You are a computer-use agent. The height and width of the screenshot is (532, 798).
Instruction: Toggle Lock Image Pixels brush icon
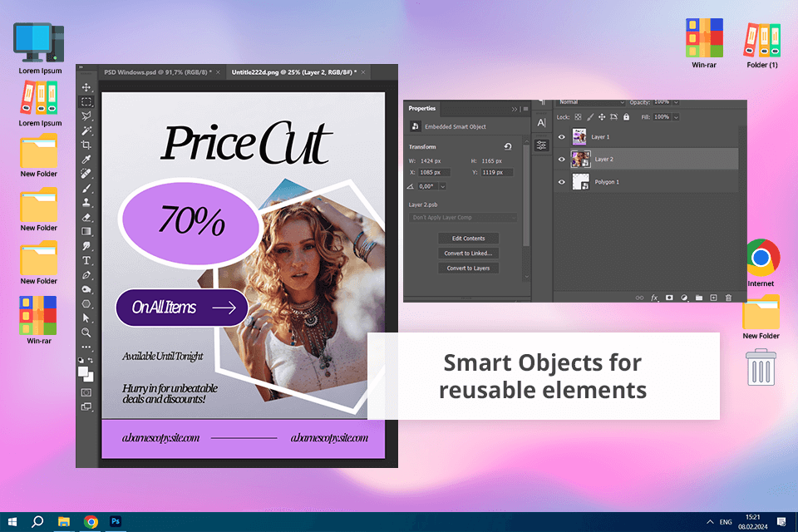(590, 117)
